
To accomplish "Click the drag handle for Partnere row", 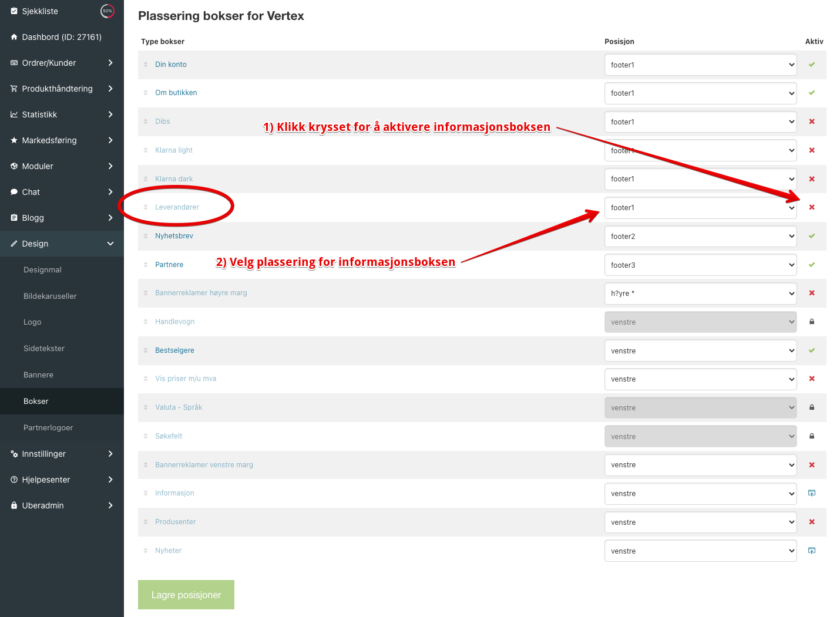I will click(x=146, y=265).
